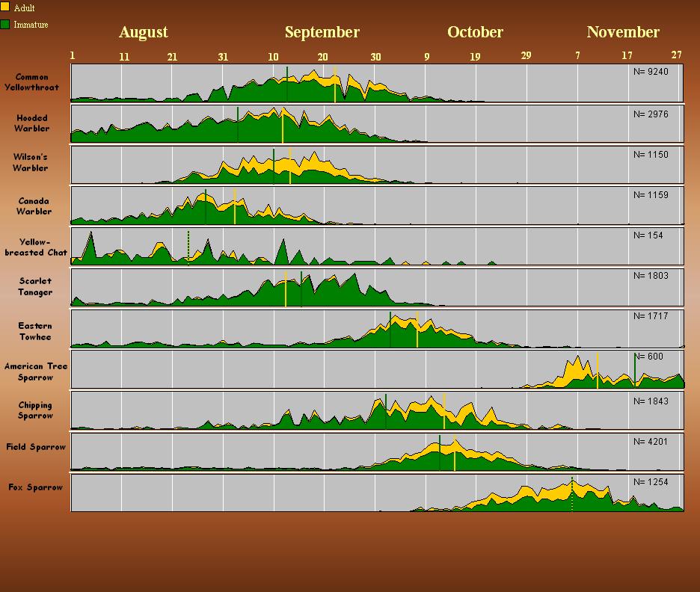700x592 pixels.
Task: Click the yellow median line in Canada Warbler chart
Action: click(x=235, y=206)
